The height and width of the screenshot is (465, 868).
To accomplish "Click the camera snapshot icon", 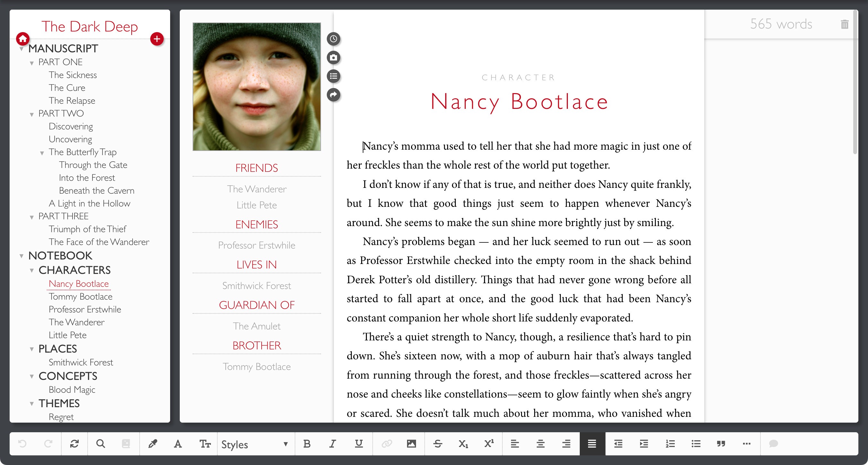I will tap(333, 58).
